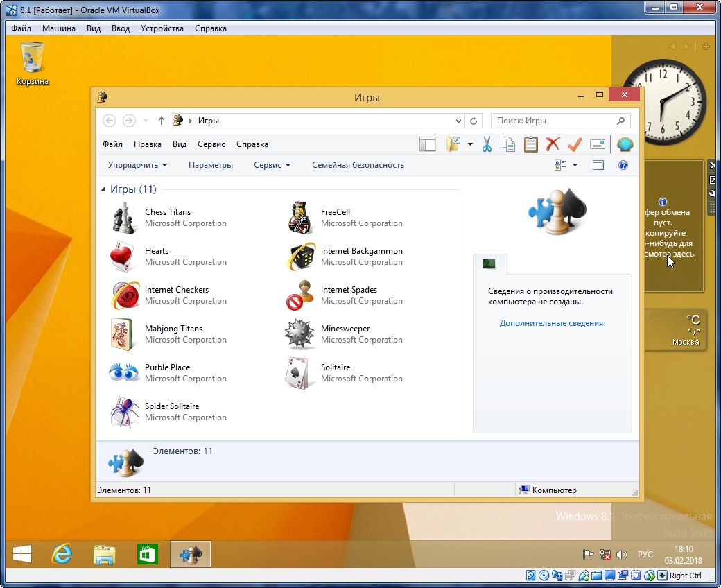Open VirtualBox Устройства menu
Viewport: 721px width, 588px height.
162,28
